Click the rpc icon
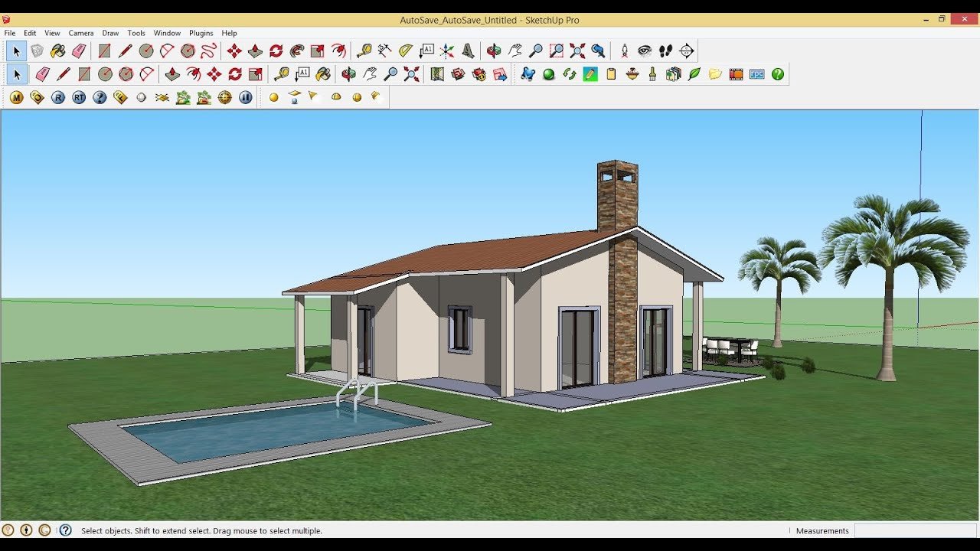Image resolution: width=980 pixels, height=551 pixels. click(757, 74)
